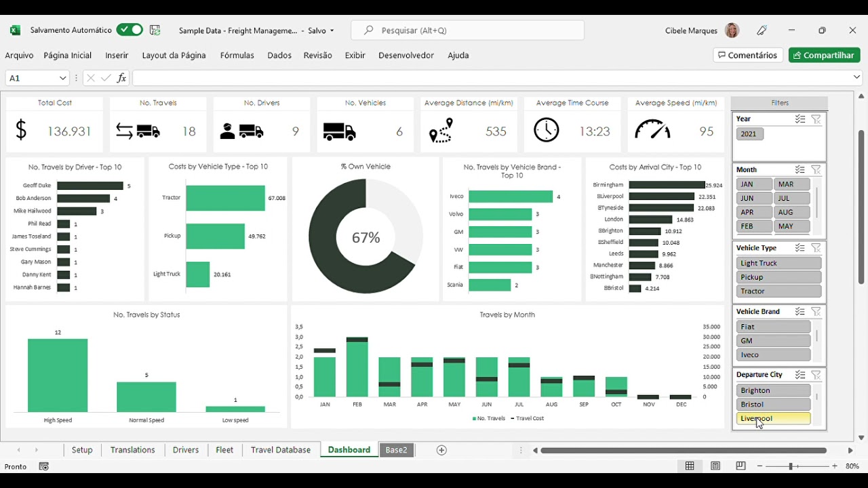
Task: Select Liverpool in Departure City slicer
Action: tap(773, 419)
